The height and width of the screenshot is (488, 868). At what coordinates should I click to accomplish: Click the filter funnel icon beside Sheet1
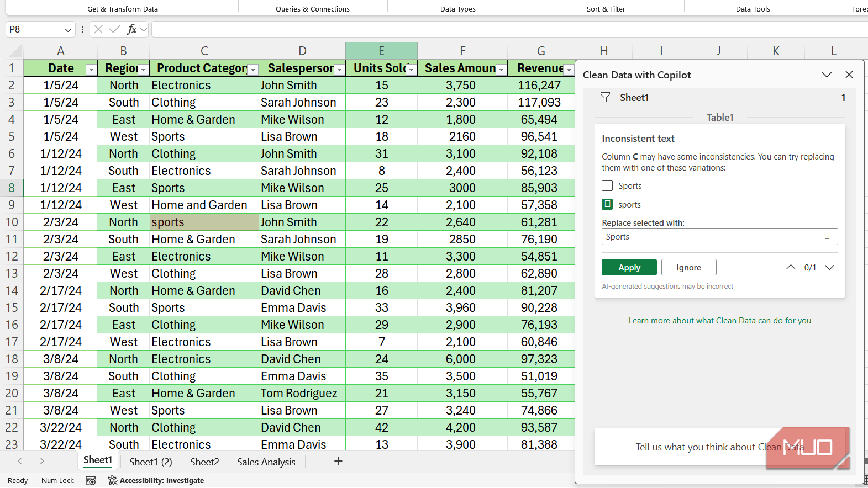(606, 98)
